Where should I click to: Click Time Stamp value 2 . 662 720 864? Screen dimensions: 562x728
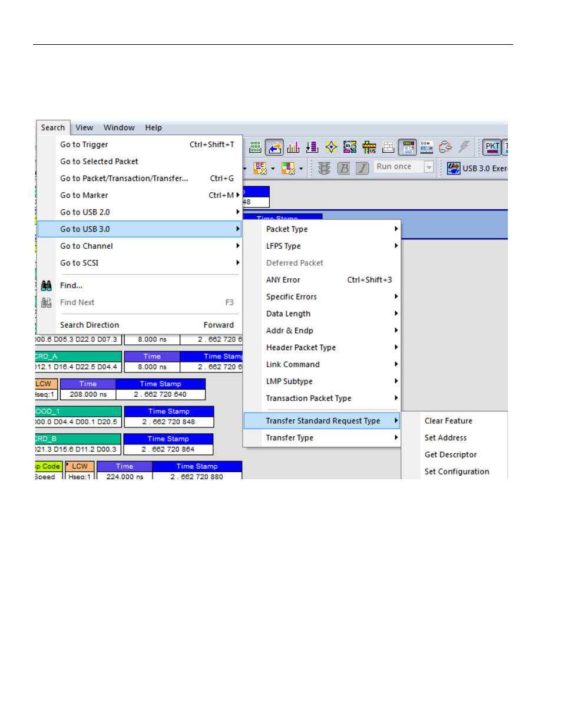168,449
